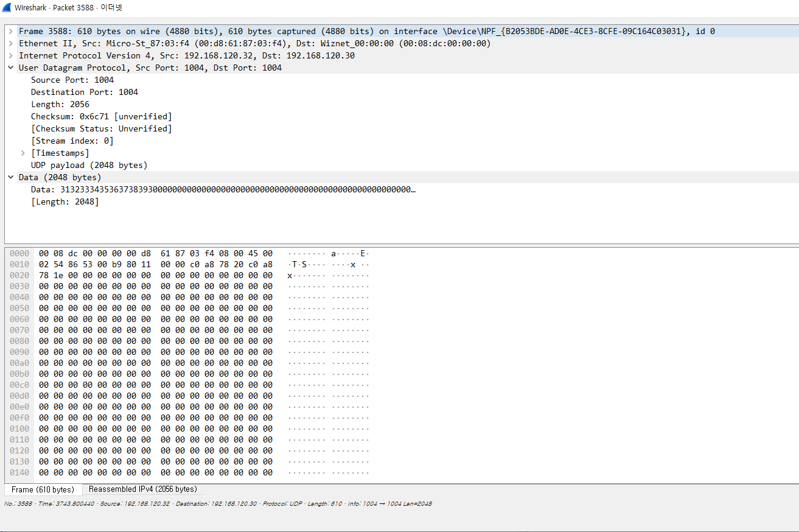Select the Checksum: 0x6c71 field
799x532 pixels.
pos(102,116)
